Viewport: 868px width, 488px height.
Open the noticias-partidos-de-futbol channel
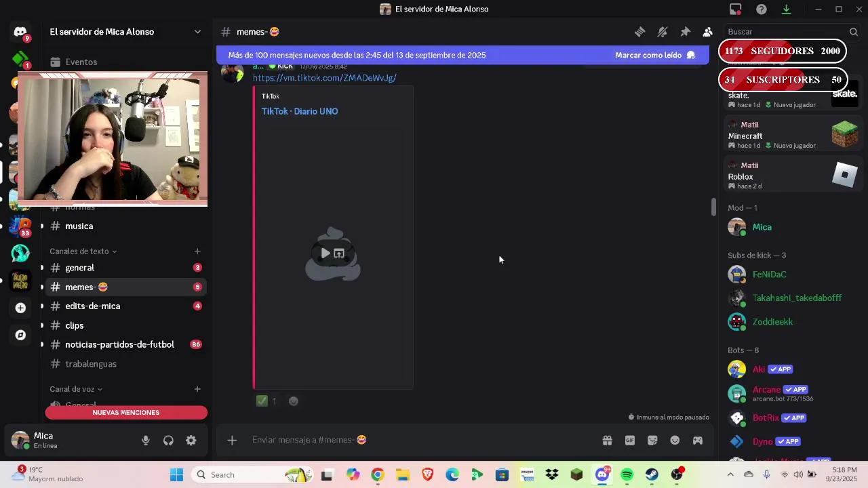[x=125, y=344]
